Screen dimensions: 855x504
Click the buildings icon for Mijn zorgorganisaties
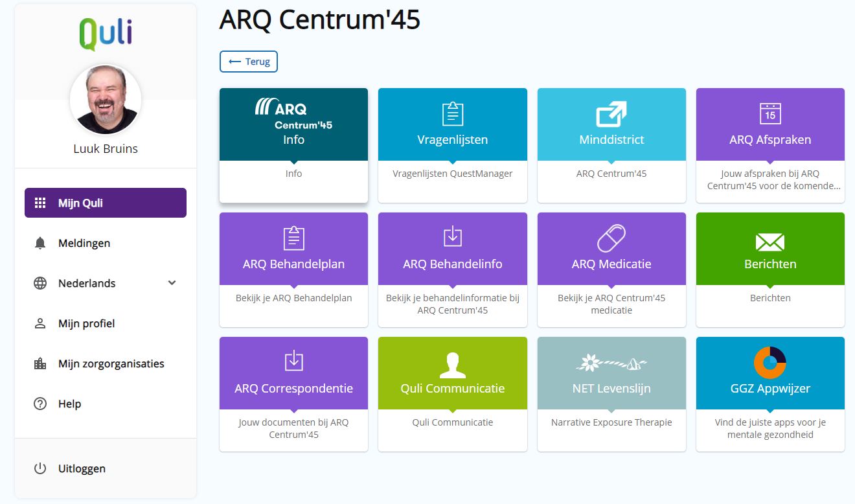point(40,363)
